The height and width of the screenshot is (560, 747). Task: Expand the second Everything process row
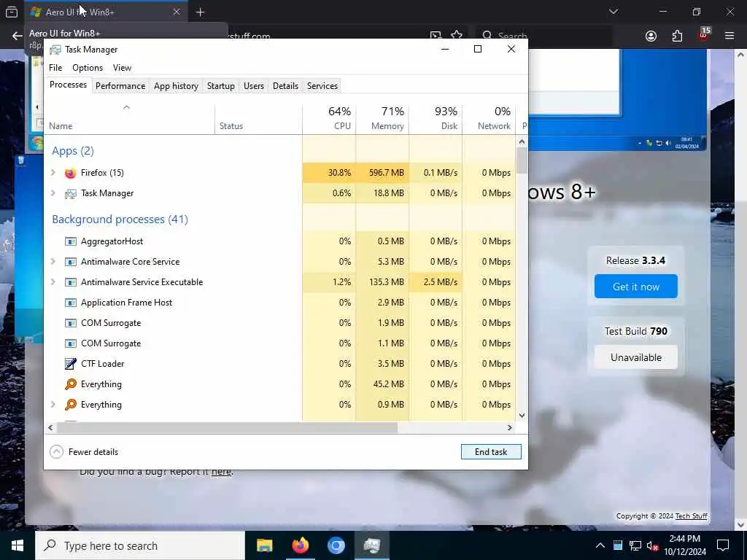[x=53, y=405]
